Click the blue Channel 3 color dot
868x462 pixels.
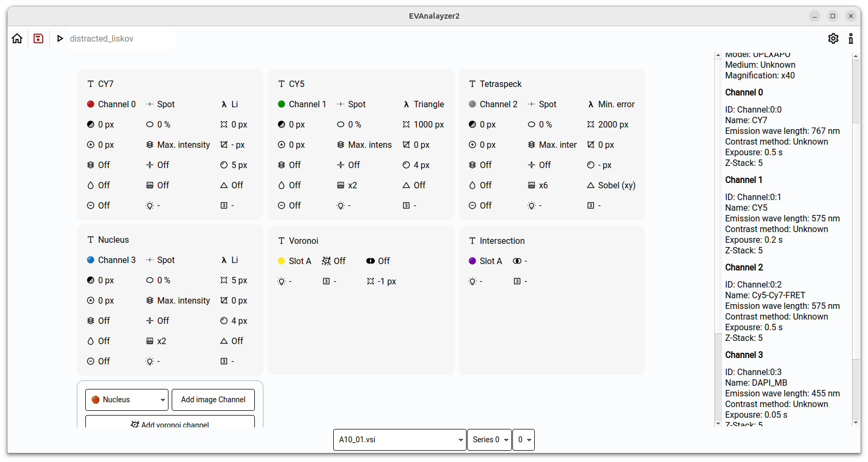click(x=91, y=260)
